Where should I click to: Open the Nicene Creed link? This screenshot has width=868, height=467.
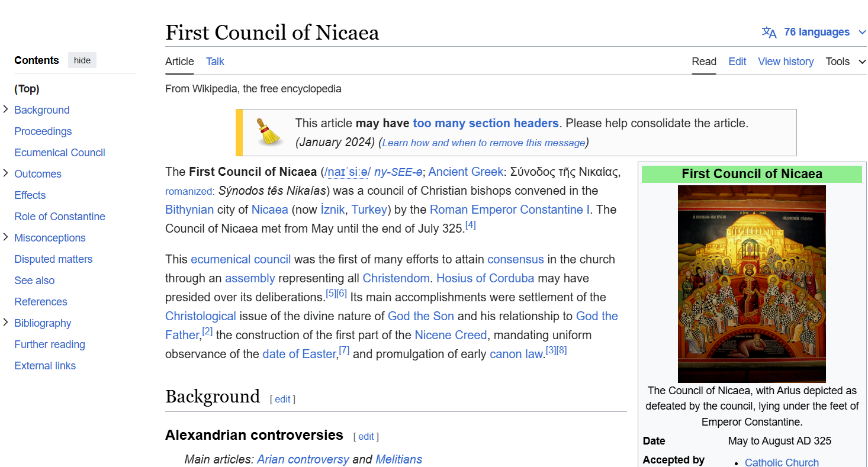point(451,335)
